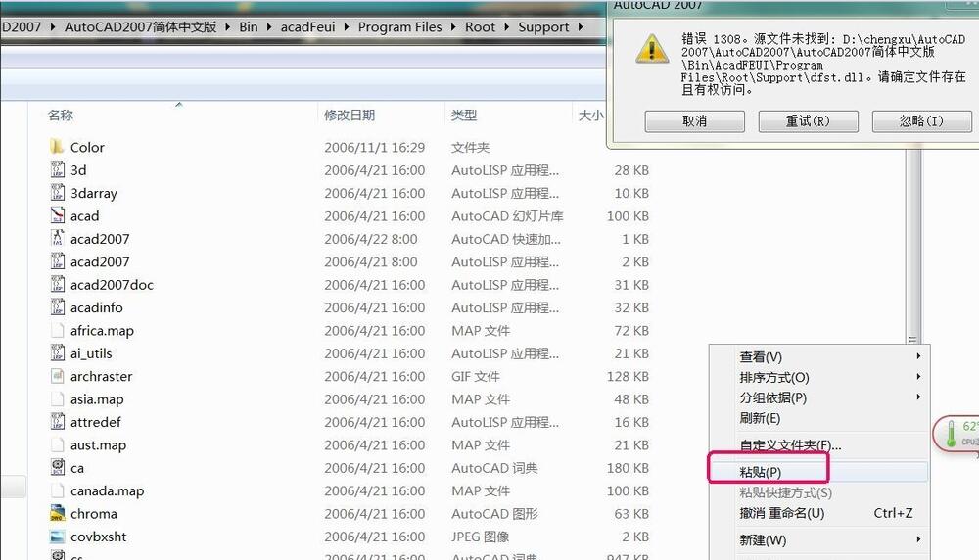Click the ca dictionary file icon
979x560 pixels.
coord(58,468)
